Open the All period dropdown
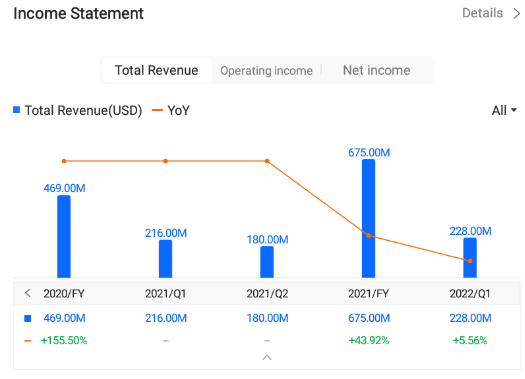Image resolution: width=525 pixels, height=379 pixels. (504, 110)
